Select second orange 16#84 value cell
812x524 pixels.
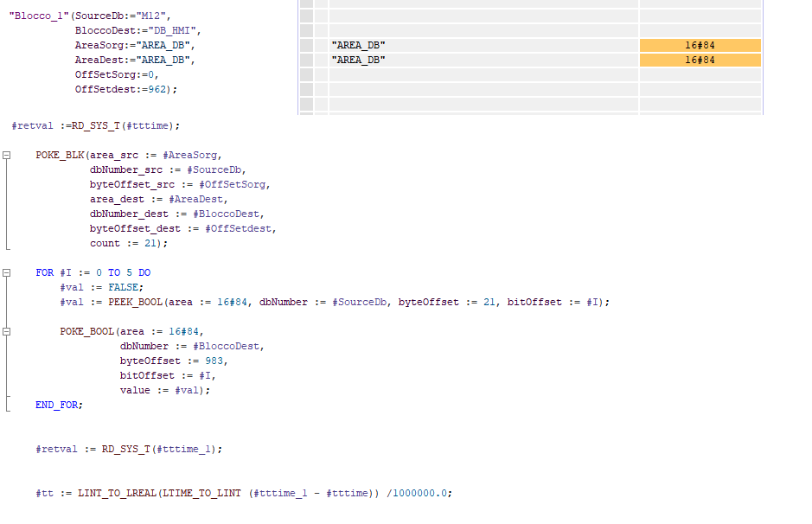(x=700, y=60)
